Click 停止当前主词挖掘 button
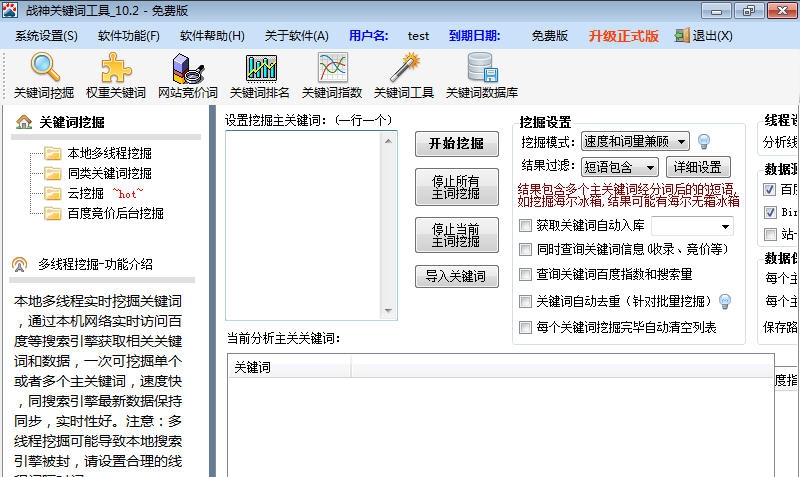 point(457,235)
